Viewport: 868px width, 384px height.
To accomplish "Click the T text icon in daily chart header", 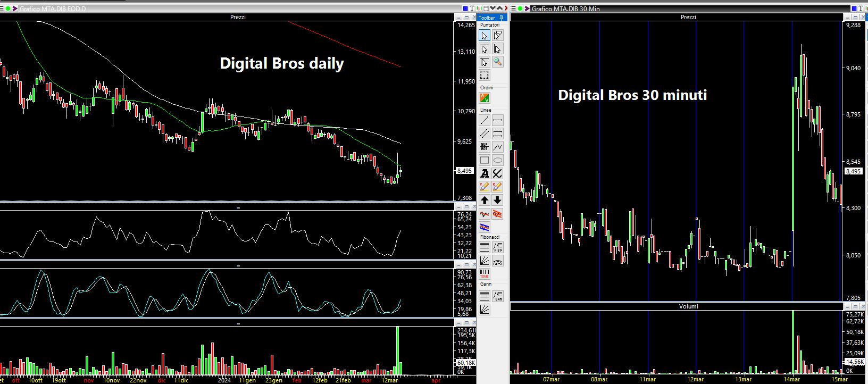I will coord(472,9).
